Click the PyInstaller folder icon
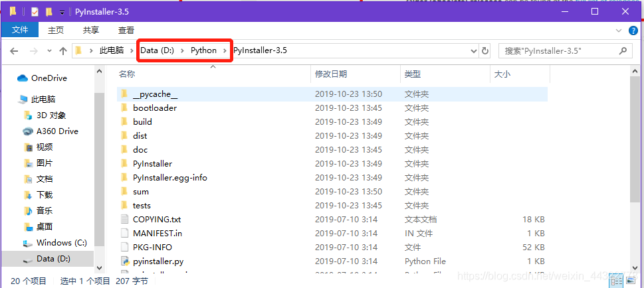Viewport: 644px width, 288px height. (124, 164)
